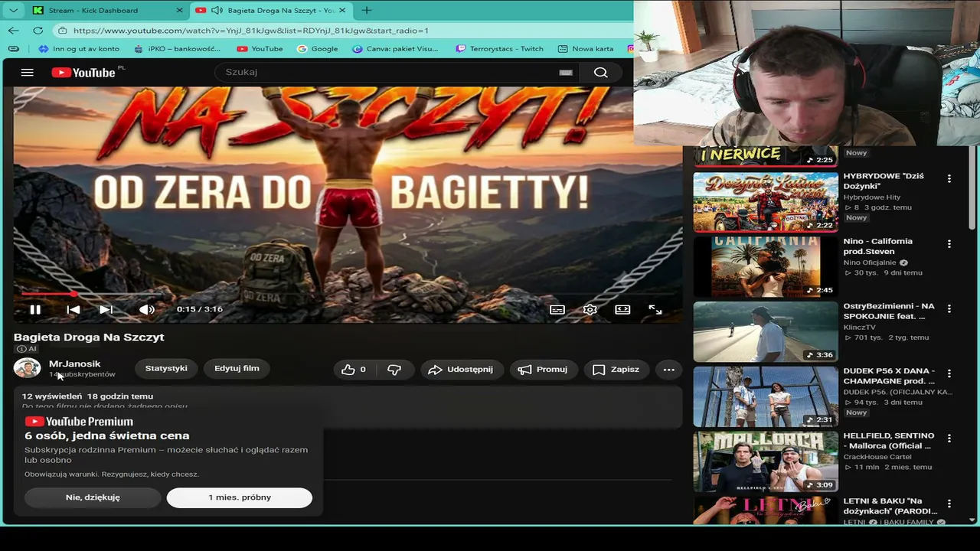The height and width of the screenshot is (551, 980).
Task: Skip to the next video
Action: point(106,310)
